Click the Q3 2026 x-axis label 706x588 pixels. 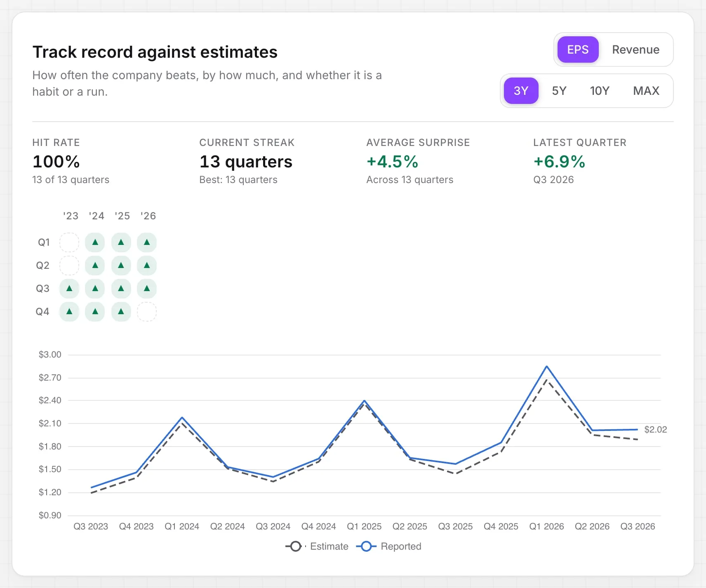coord(638,526)
